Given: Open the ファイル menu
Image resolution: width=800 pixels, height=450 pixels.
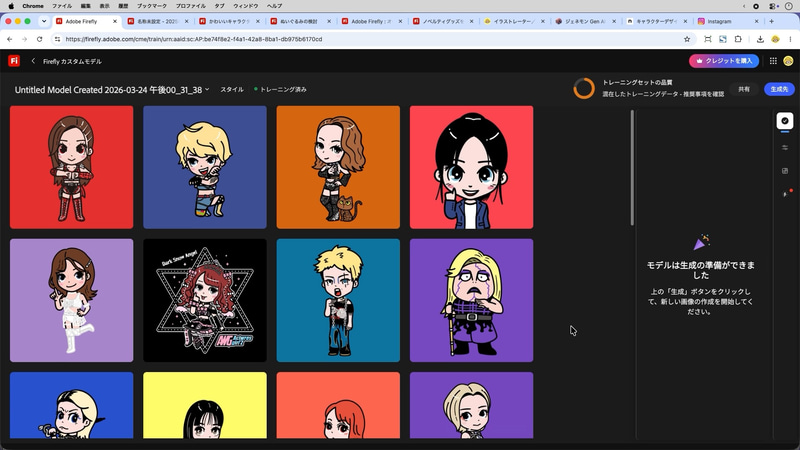Looking at the screenshot, I should coord(62,6).
